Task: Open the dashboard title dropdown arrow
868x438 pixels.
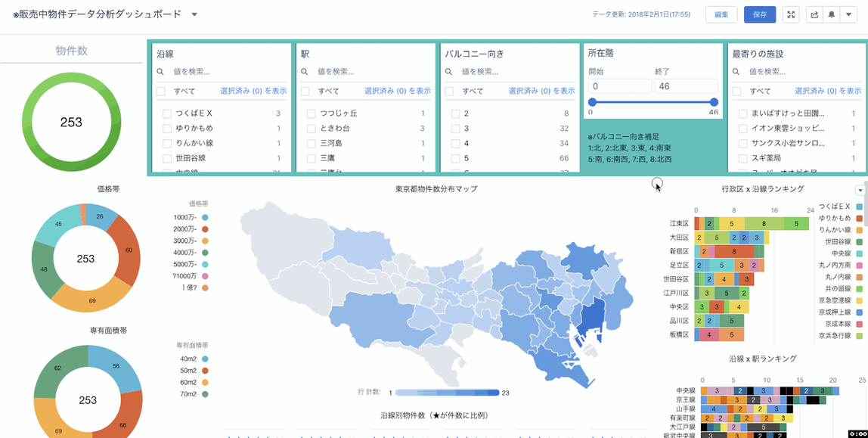Action: click(x=194, y=15)
